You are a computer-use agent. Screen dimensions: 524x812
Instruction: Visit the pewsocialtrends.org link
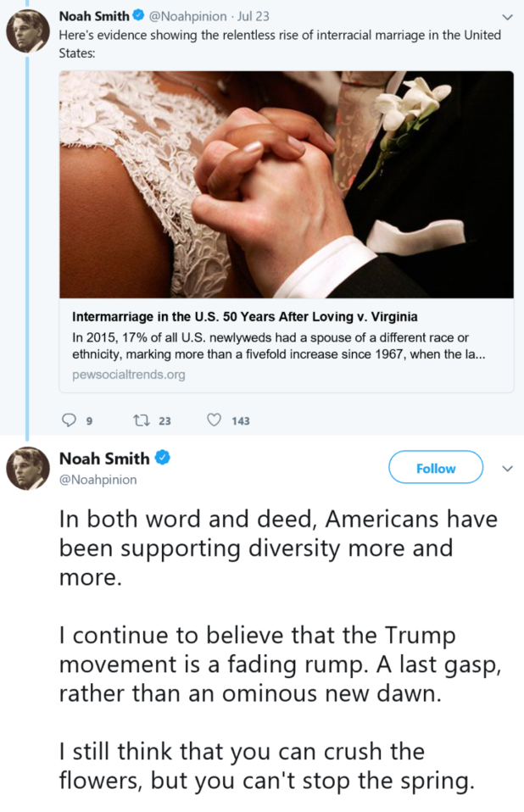(129, 374)
